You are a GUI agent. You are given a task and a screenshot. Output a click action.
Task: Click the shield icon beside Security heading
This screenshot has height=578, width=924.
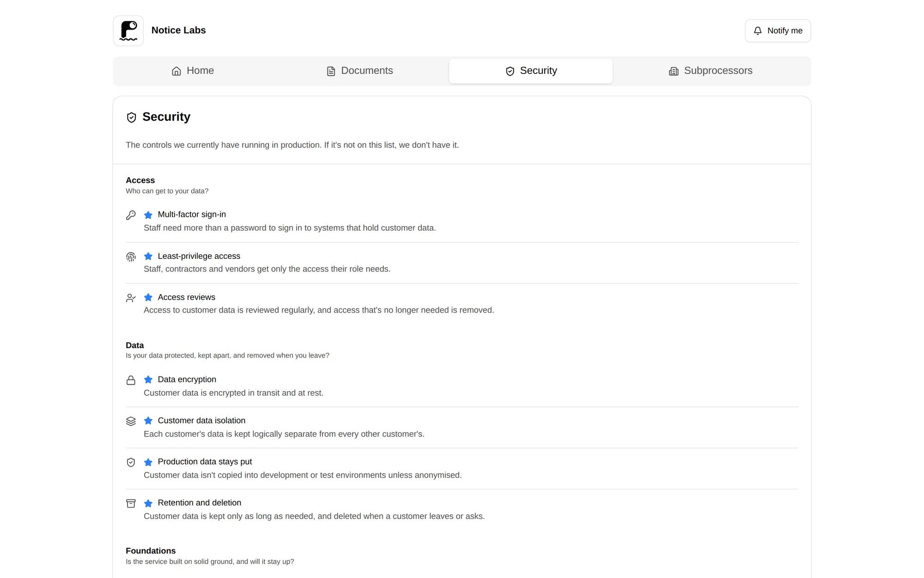(x=131, y=117)
